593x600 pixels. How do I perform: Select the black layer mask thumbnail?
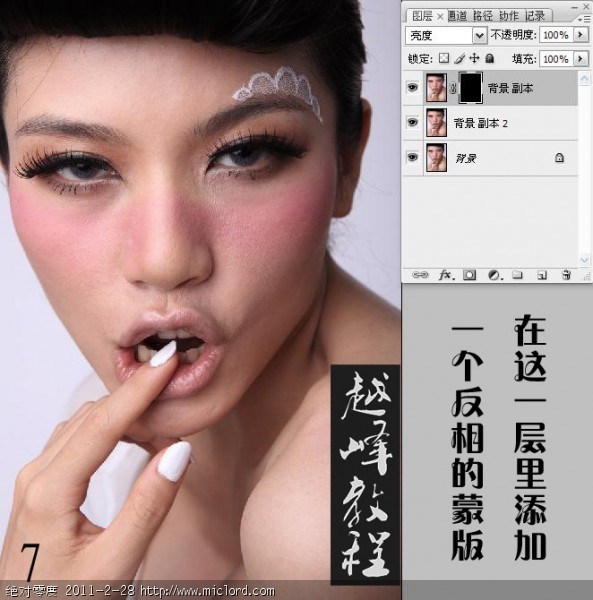(471, 88)
